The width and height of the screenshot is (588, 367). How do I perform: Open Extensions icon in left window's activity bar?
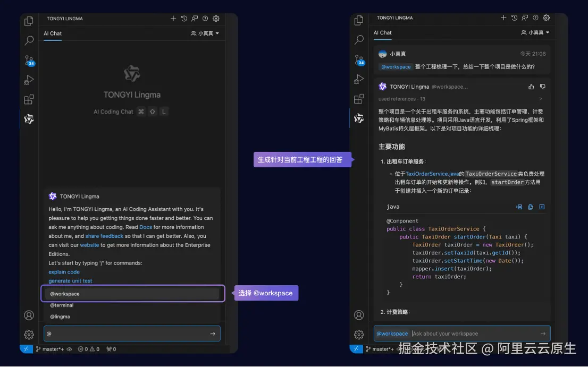(29, 100)
